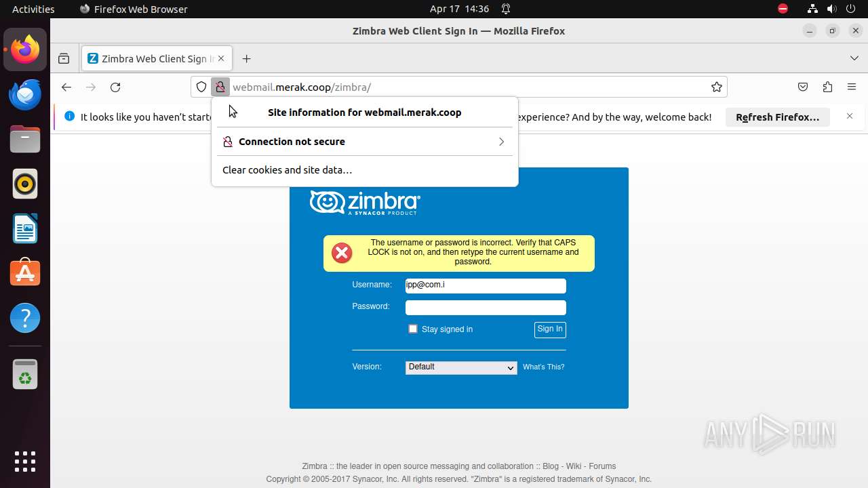
Task: Focus the Password input field
Action: [486, 308]
